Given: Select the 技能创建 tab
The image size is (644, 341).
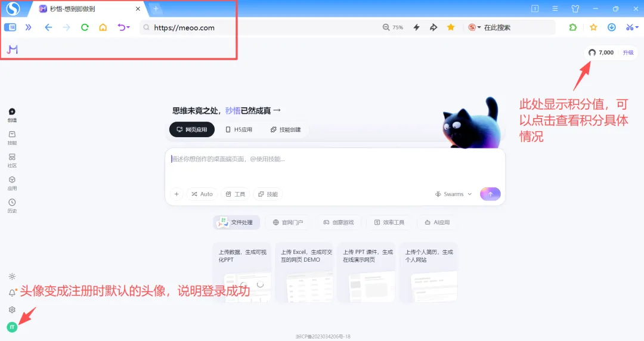Looking at the screenshot, I should 286,129.
